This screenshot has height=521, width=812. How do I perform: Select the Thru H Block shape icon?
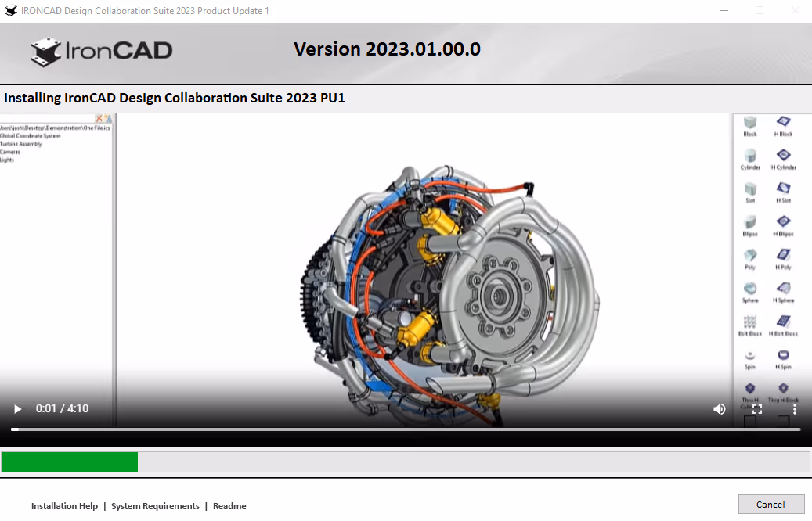tap(783, 388)
